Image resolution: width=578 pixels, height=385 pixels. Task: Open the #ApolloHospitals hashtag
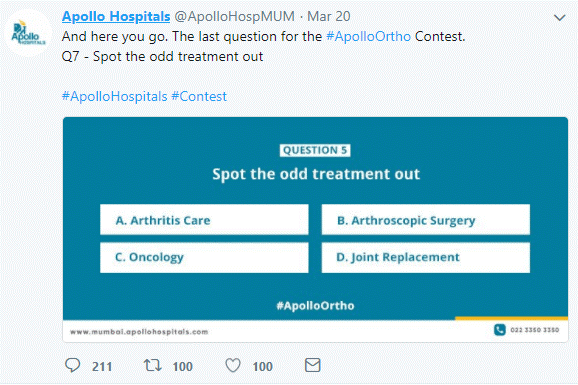[115, 96]
